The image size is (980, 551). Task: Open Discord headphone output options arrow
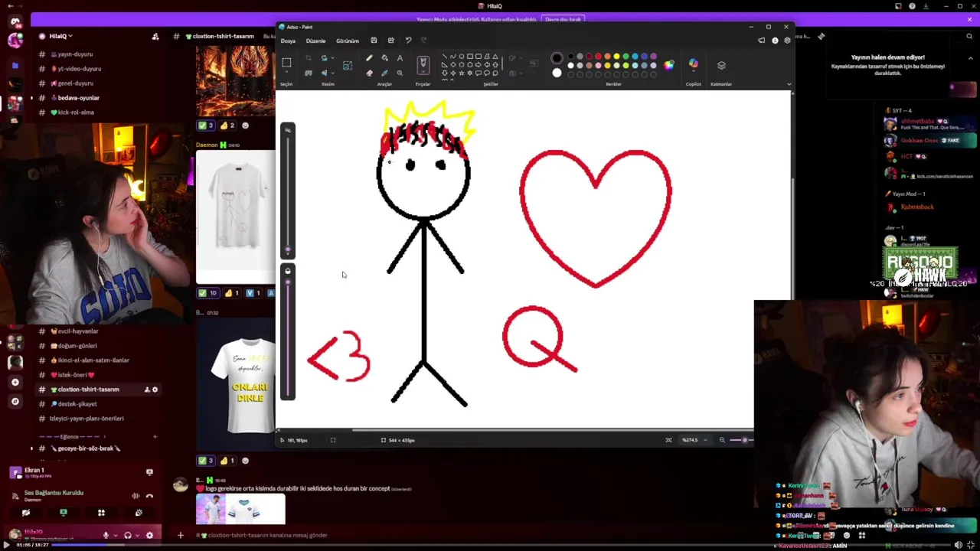point(138,535)
